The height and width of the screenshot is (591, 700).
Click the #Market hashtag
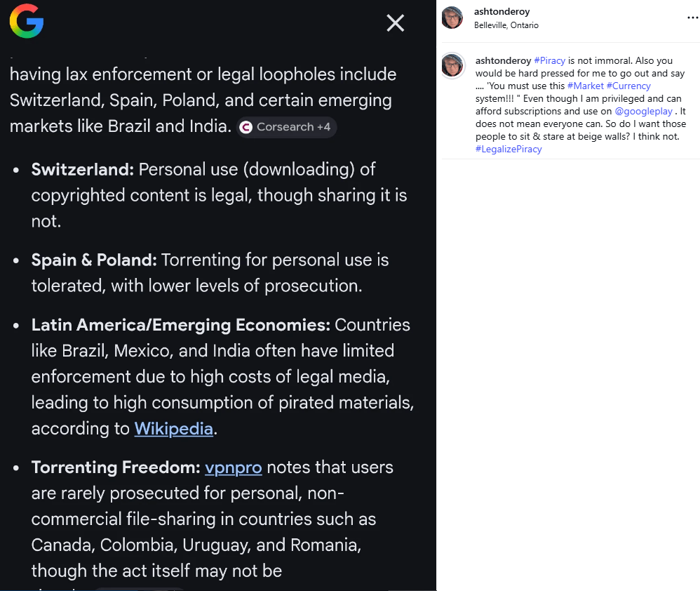[x=585, y=86]
